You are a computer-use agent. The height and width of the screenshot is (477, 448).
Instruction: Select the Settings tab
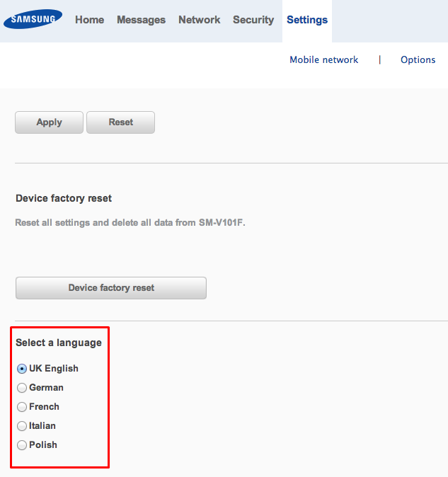(x=307, y=20)
